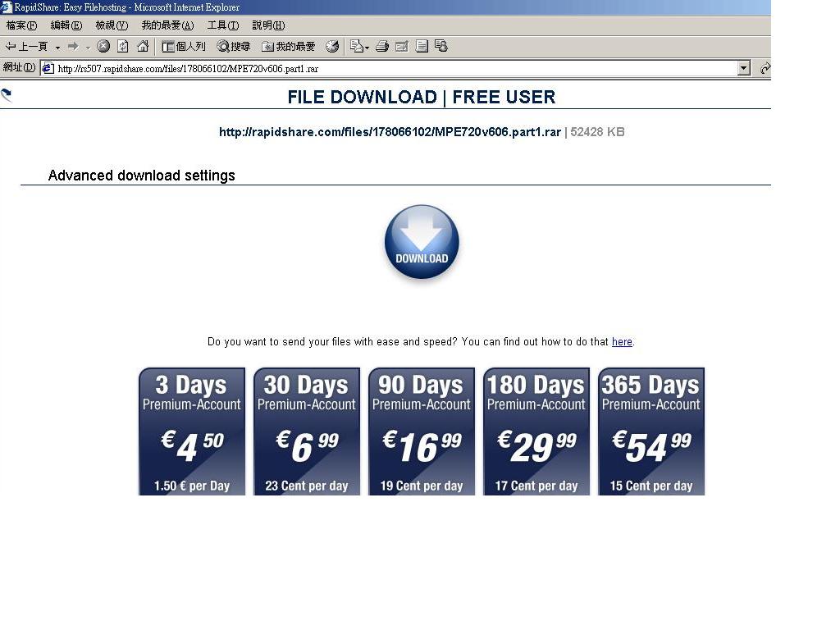Screen dimensions: 840x630
Task: Expand the Back button history dropdown
Action: point(57,48)
